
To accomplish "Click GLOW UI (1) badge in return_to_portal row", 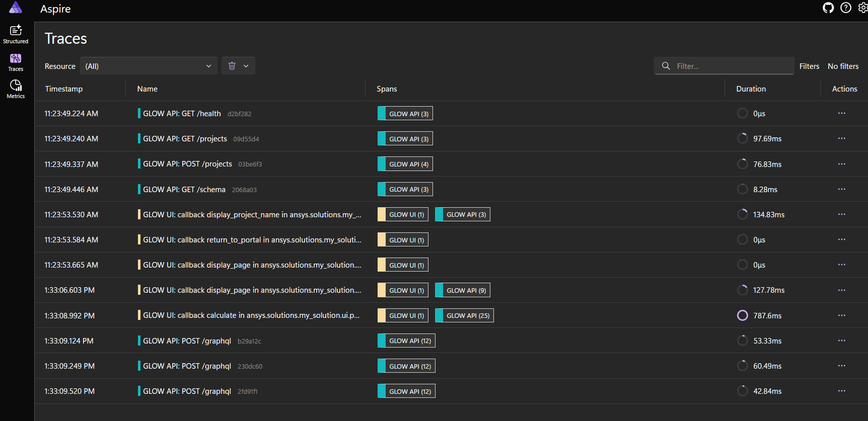I will (403, 239).
